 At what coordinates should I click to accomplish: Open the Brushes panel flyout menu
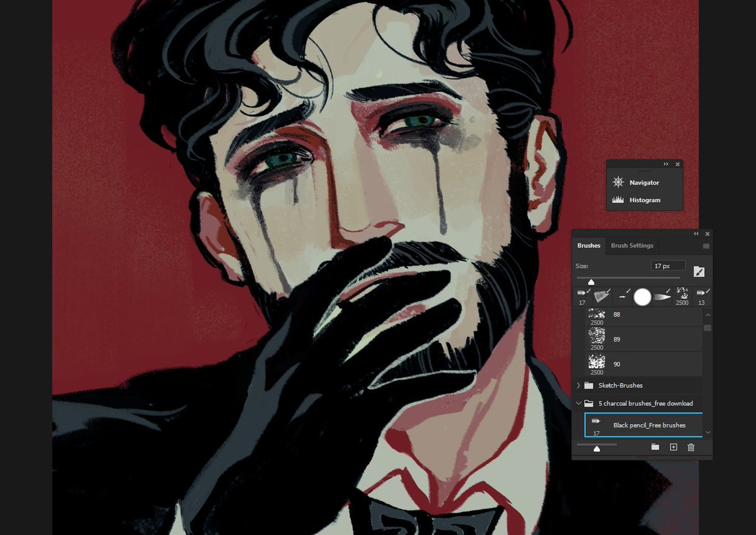[x=706, y=246]
